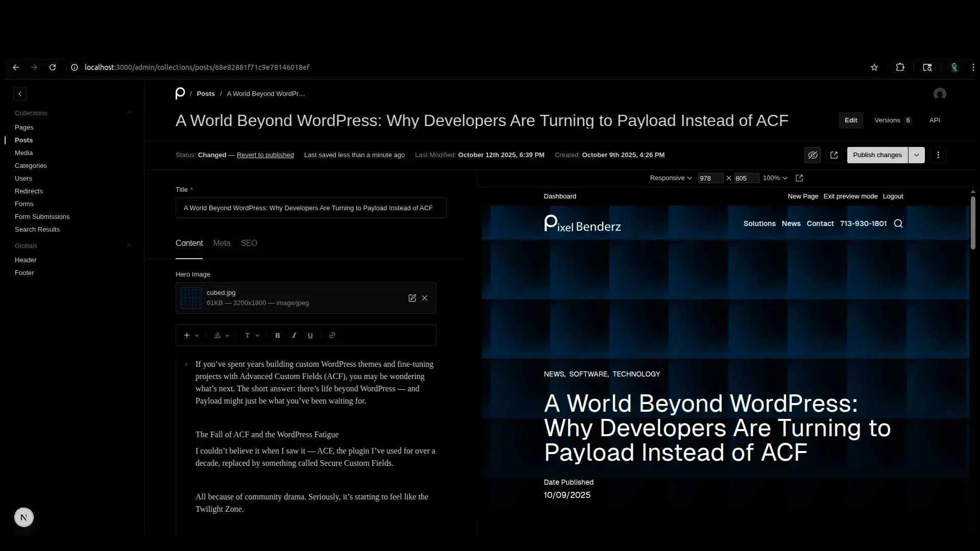This screenshot has width=980, height=551.
Task: Click the plus icon to insert a block
Action: (187, 335)
